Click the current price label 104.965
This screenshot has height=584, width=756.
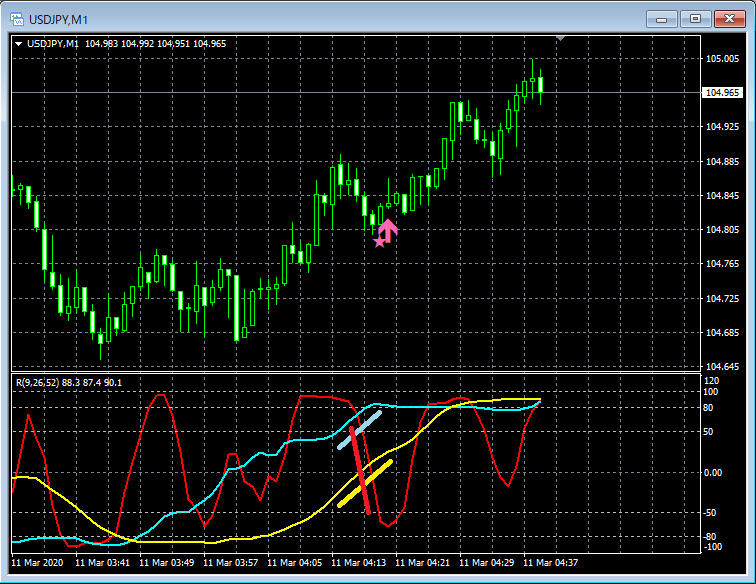[x=722, y=93]
